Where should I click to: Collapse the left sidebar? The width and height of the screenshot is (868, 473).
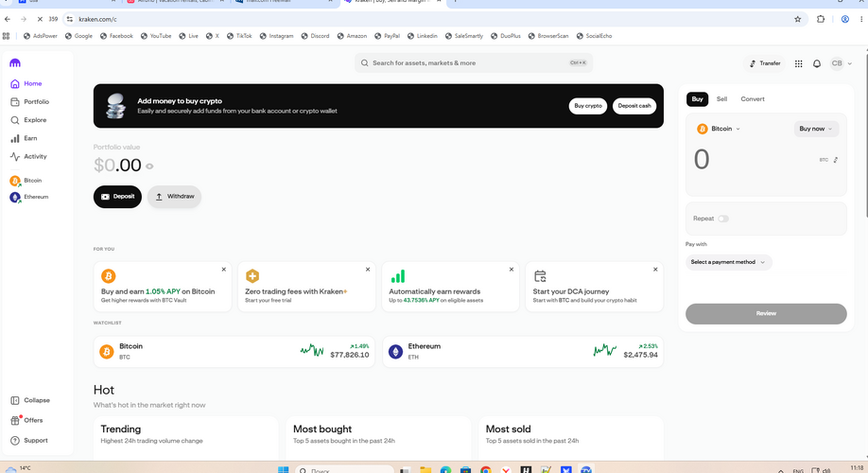click(x=30, y=400)
